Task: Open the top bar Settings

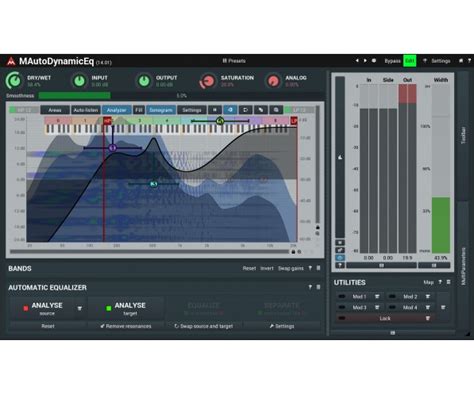Action: tap(441, 61)
